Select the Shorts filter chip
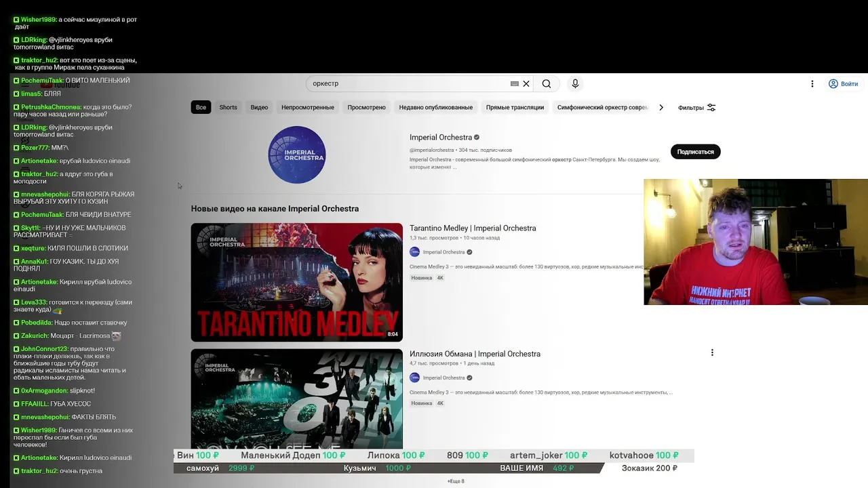Image resolution: width=868 pixels, height=488 pixels. 229,107
